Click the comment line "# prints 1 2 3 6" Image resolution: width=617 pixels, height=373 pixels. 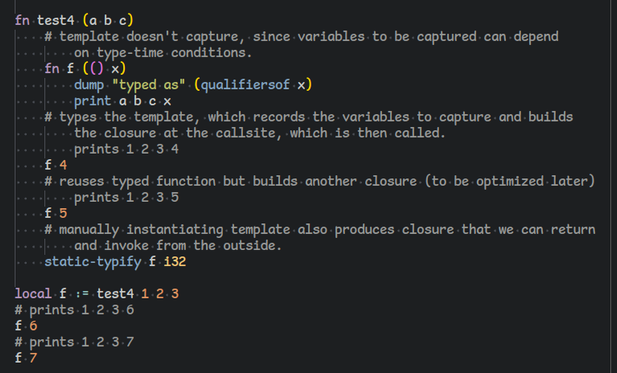[x=74, y=310]
